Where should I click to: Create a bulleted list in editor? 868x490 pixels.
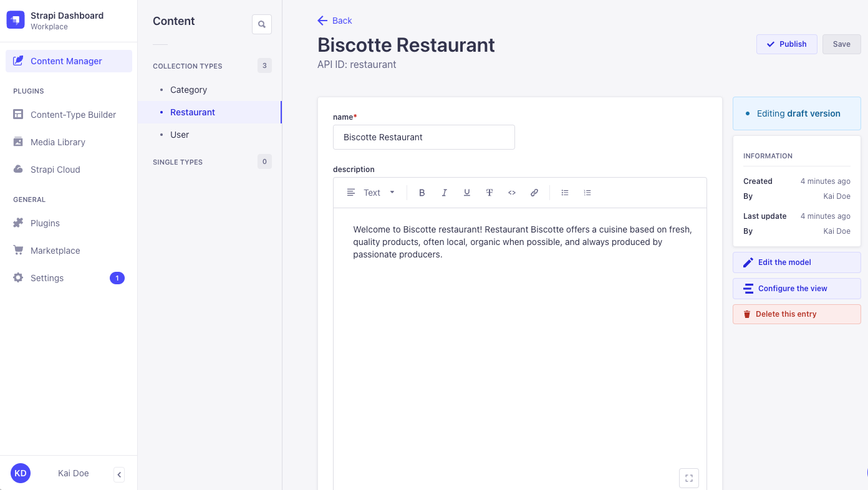565,193
